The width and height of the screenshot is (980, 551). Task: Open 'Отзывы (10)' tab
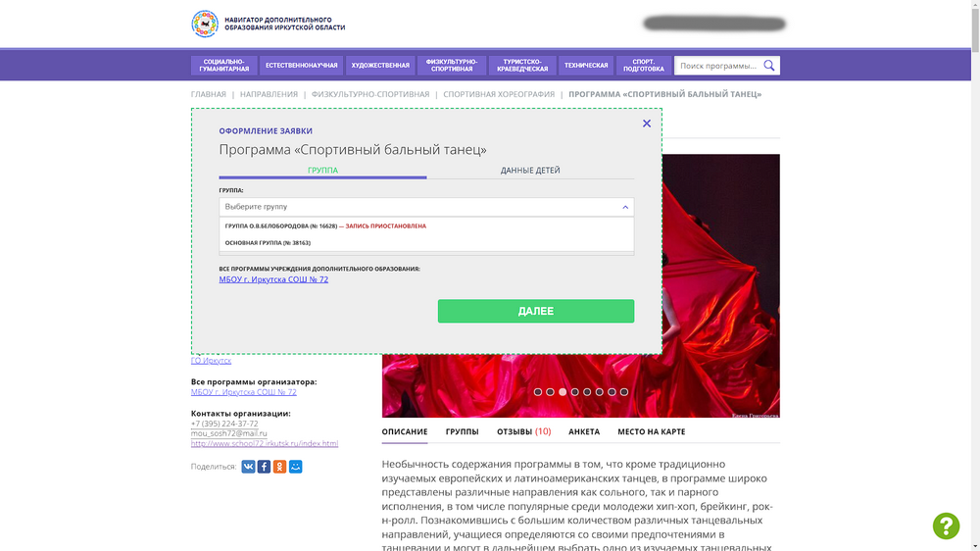[x=523, y=431]
